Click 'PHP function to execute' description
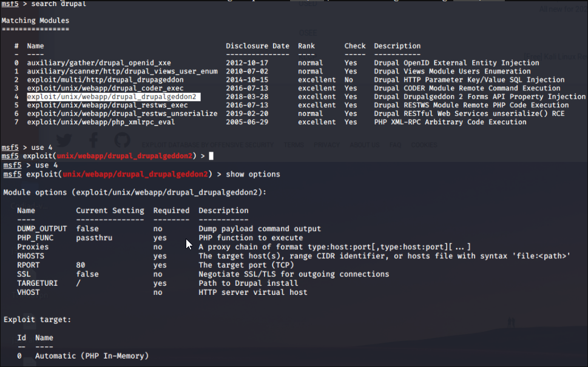 (251, 238)
